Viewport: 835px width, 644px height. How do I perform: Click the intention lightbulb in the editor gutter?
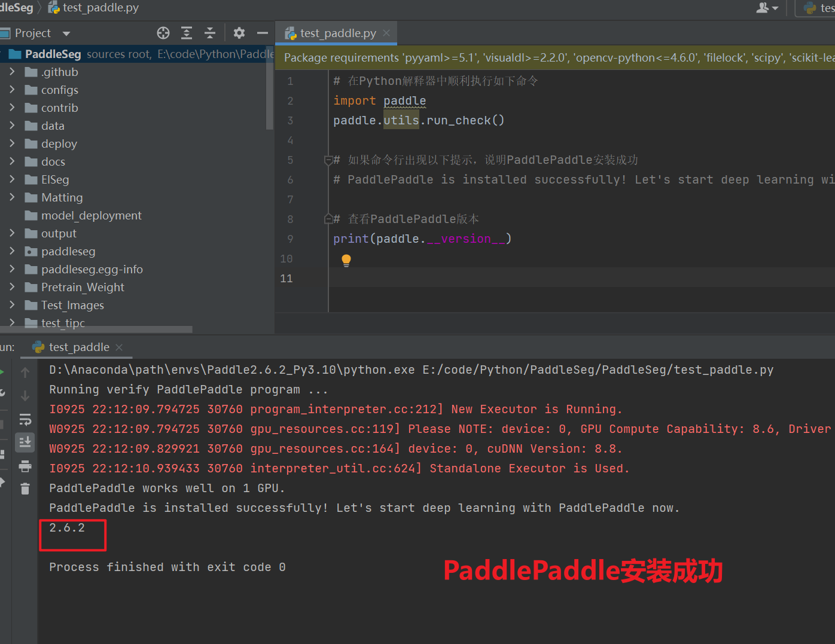pos(346,260)
